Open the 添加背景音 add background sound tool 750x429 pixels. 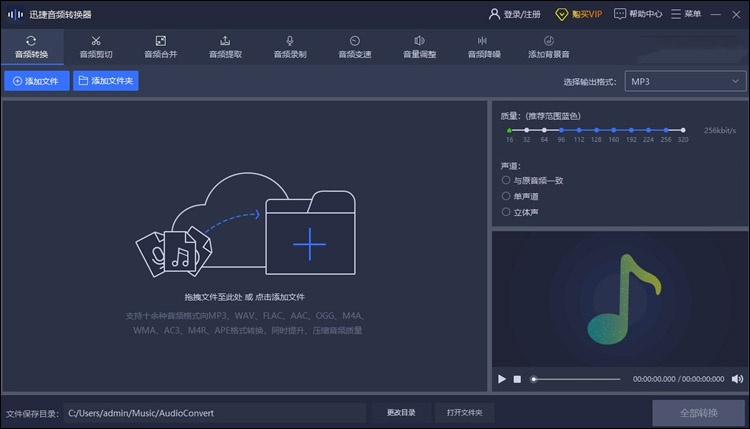[549, 47]
